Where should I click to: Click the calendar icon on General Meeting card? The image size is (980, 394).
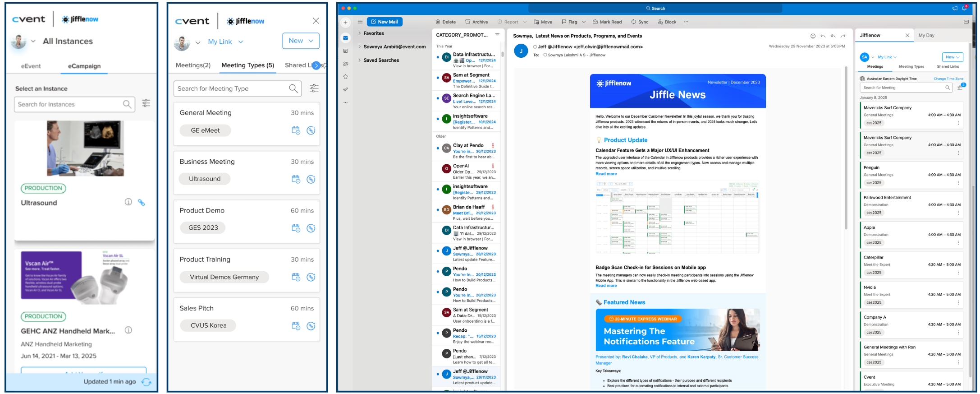296,130
